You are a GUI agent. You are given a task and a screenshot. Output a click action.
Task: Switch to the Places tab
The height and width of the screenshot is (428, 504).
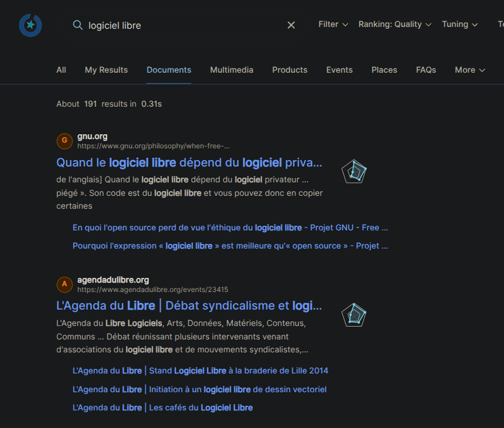384,70
